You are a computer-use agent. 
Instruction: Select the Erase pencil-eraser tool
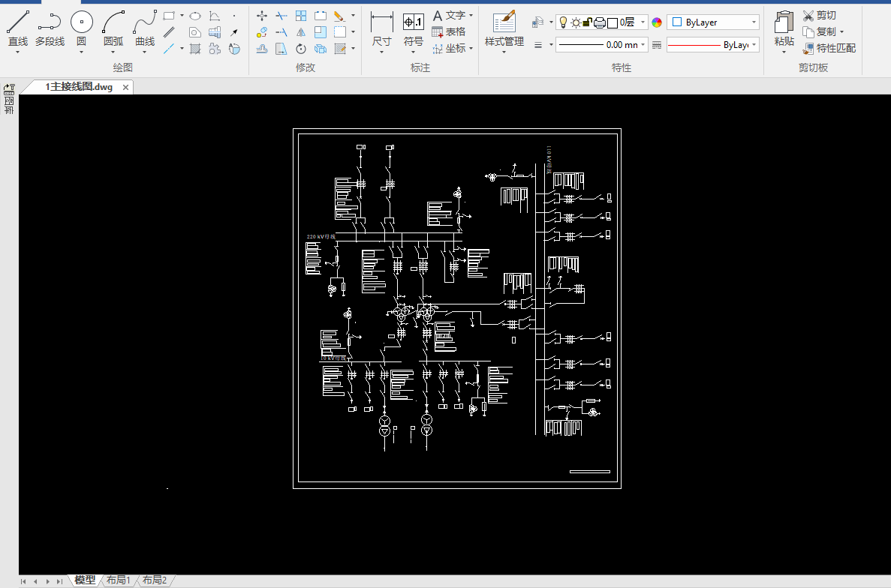339,16
